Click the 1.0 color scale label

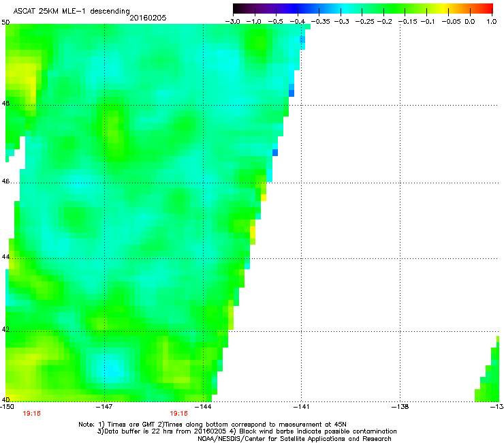click(x=492, y=22)
